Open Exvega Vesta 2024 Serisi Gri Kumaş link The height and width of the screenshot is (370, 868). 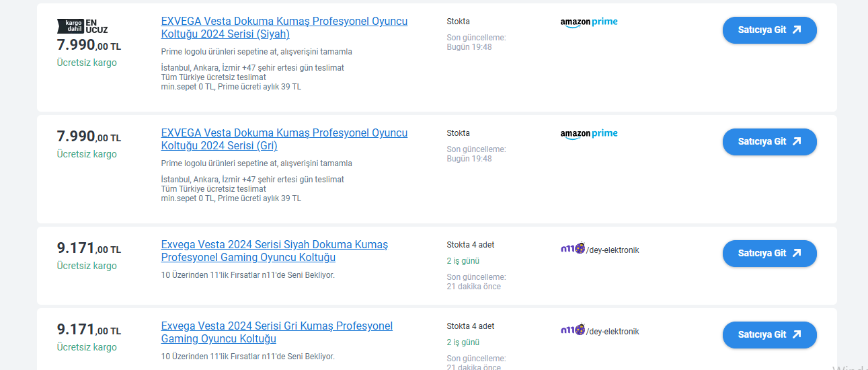point(277,332)
